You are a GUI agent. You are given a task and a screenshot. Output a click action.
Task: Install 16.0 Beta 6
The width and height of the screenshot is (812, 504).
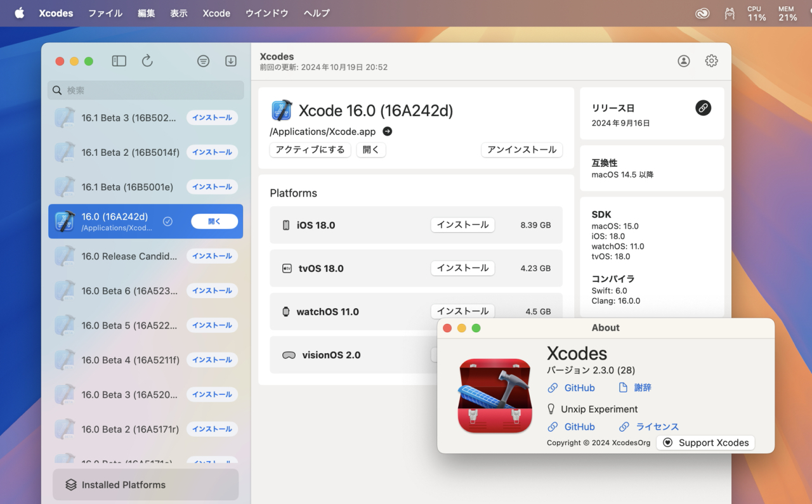coord(212,290)
